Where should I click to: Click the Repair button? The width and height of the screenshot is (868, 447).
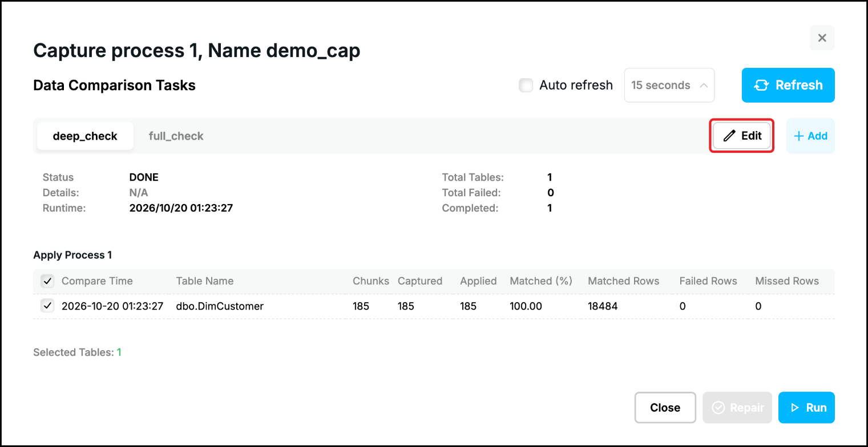tap(737, 408)
